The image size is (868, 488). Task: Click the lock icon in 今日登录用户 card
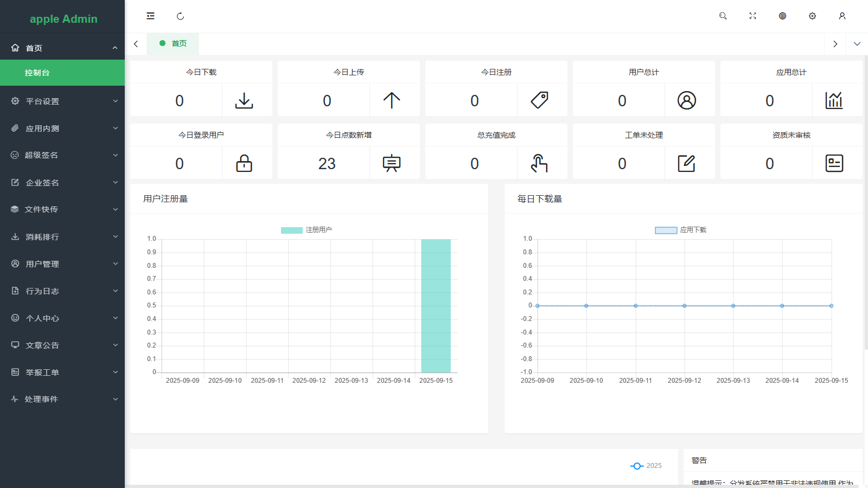pos(244,163)
